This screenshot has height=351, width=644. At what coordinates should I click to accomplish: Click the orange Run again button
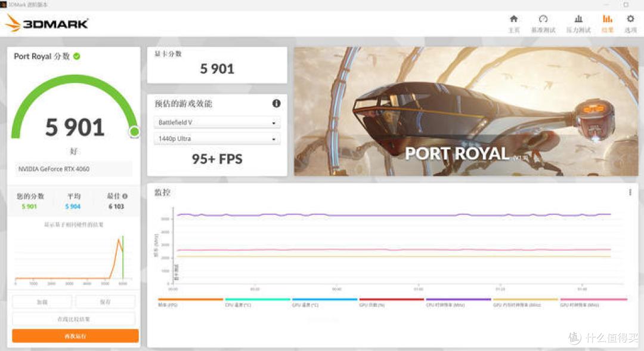(x=75, y=336)
